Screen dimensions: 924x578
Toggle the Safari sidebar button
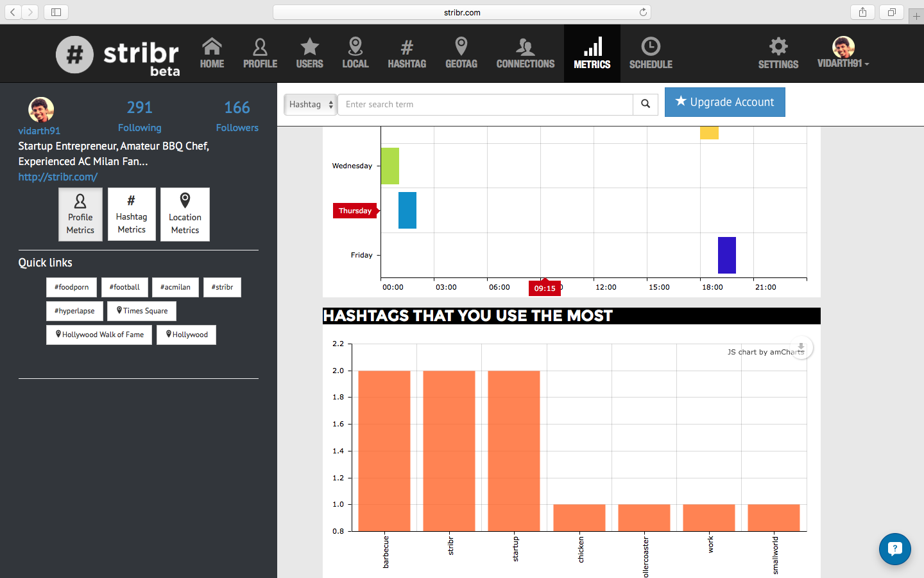click(56, 12)
